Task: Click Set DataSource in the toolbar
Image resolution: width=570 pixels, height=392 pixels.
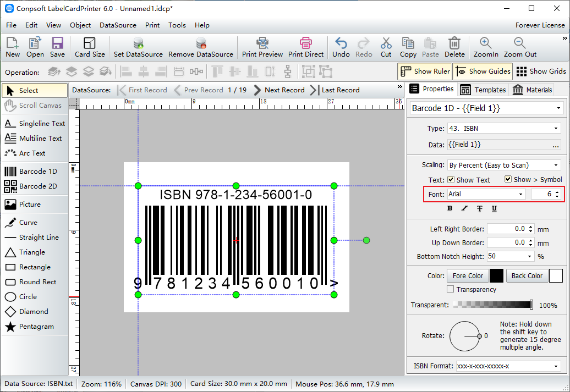Action: click(138, 47)
